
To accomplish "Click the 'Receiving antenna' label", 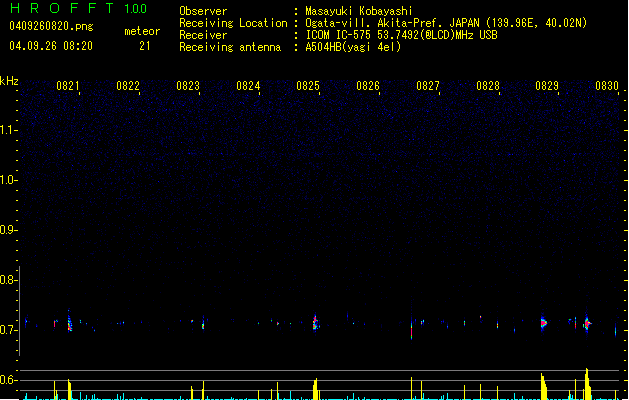I will coord(230,47).
